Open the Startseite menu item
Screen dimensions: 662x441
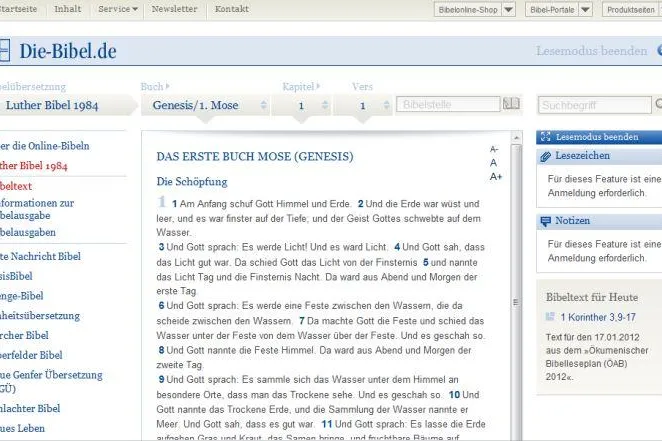click(18, 8)
